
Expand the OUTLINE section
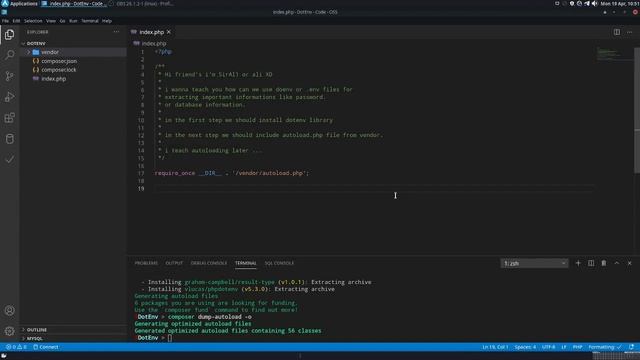[37, 329]
